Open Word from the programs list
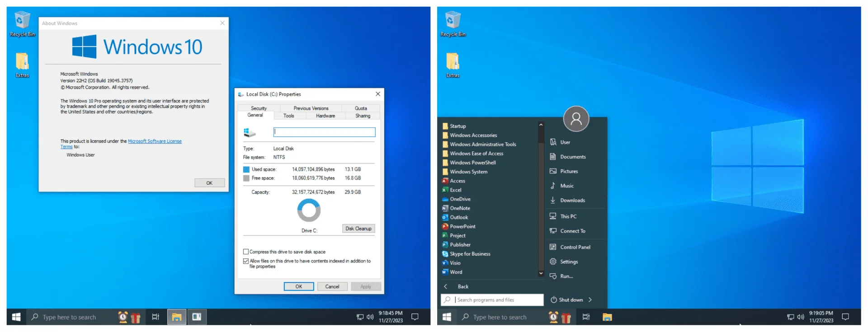The width and height of the screenshot is (868, 332). pos(452,272)
